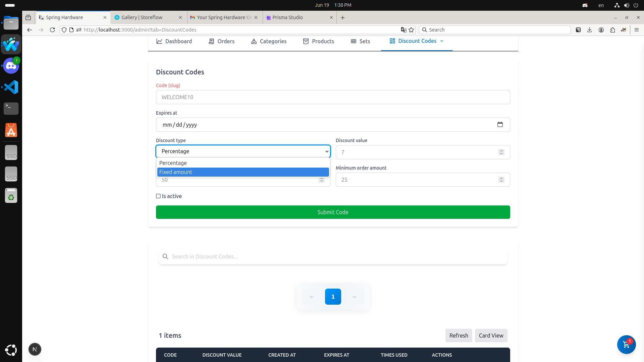Click the Expires at date field
The image size is (644, 362).
pyautogui.click(x=333, y=125)
